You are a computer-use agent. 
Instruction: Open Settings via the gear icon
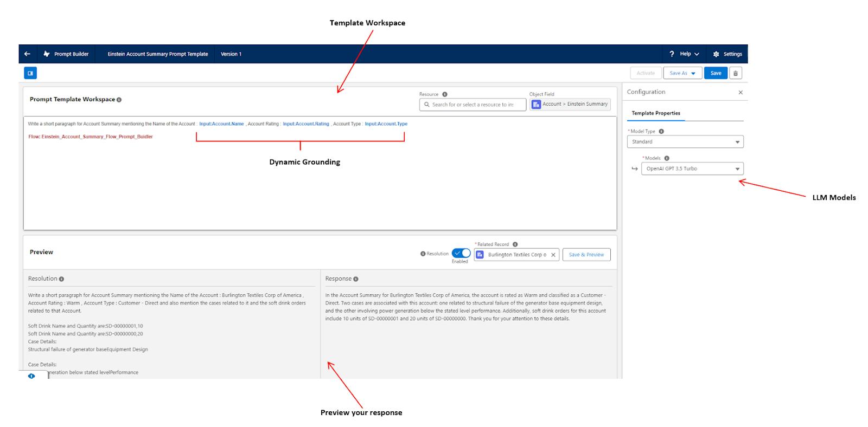click(716, 54)
